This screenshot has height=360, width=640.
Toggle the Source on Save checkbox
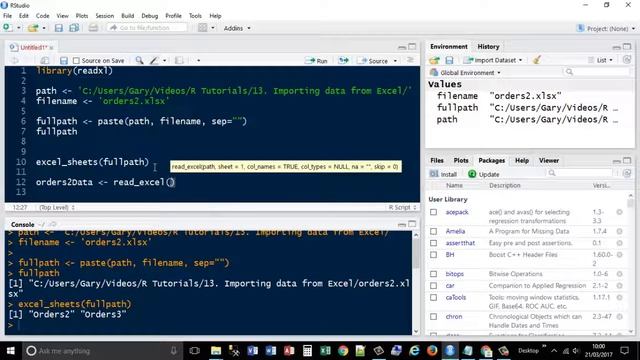[x=76, y=60]
